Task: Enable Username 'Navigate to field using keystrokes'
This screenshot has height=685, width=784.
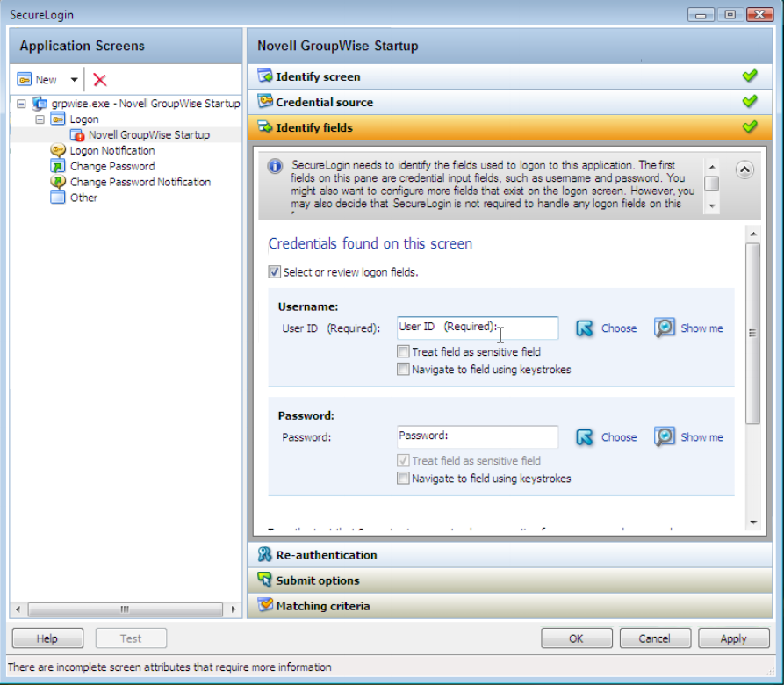Action: pos(403,370)
